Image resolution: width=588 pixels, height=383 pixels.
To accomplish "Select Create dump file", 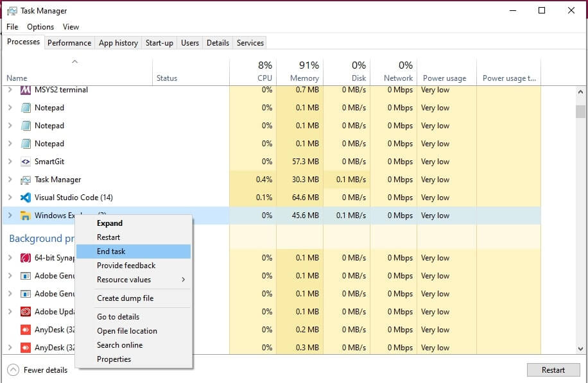I will coord(134,298).
